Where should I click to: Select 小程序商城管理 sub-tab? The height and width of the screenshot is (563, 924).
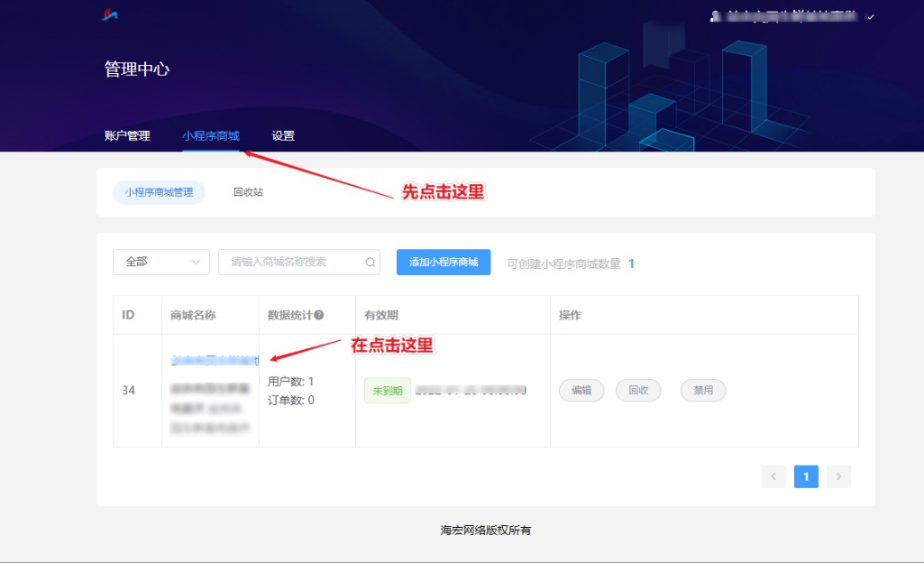tap(159, 192)
